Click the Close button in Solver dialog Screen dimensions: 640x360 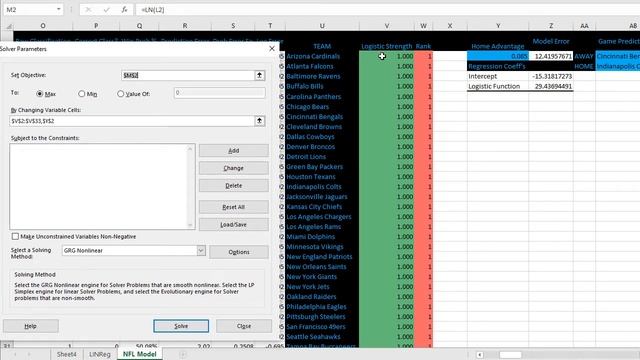click(244, 326)
